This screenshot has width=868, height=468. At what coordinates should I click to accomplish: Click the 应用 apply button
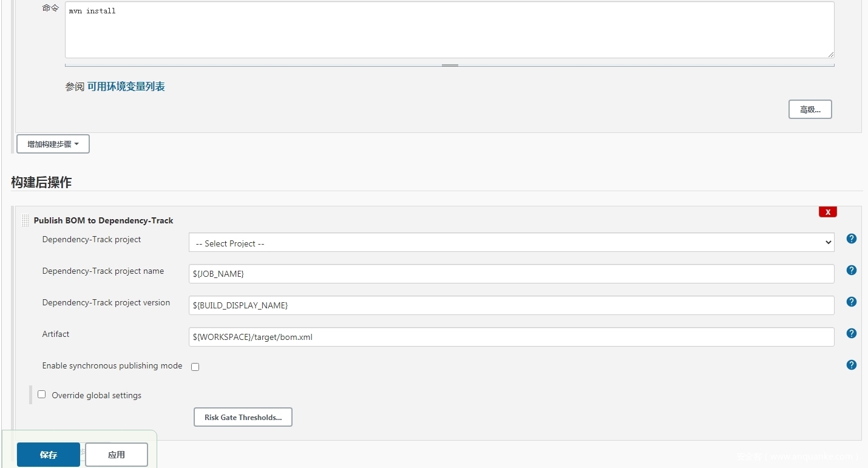click(116, 455)
